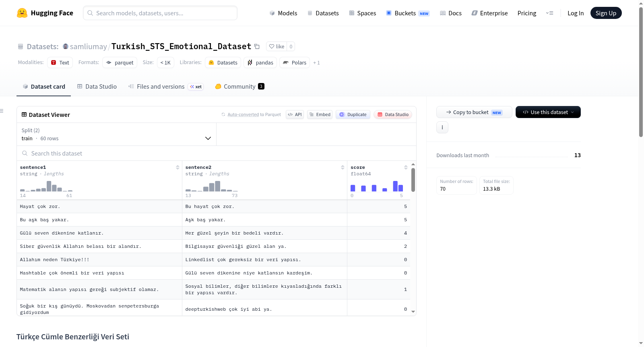This screenshot has height=347, width=644.
Task: Open Enterprise in top navigation
Action: click(x=489, y=13)
